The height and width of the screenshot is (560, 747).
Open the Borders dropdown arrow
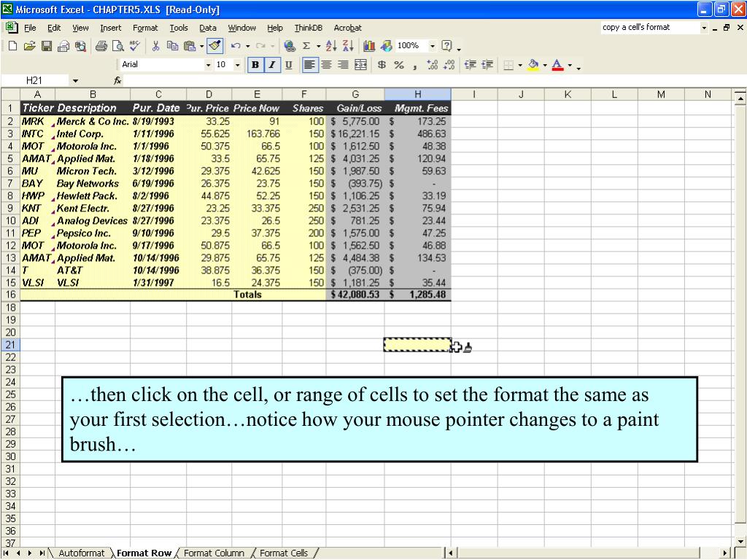pos(520,65)
